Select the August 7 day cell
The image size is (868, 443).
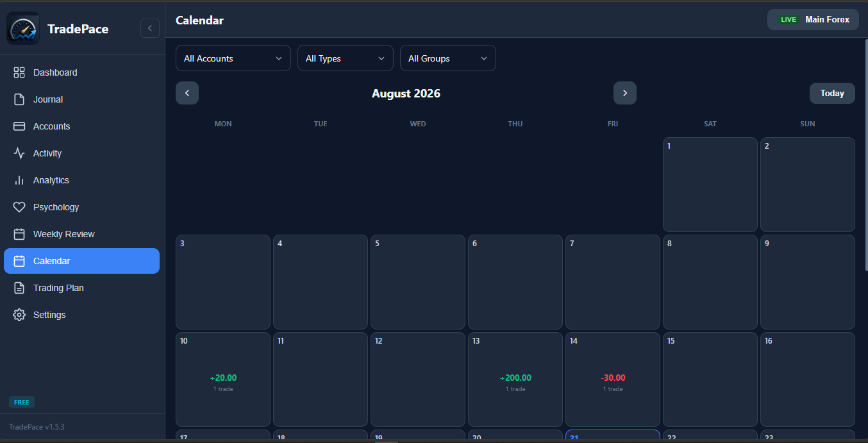[613, 282]
